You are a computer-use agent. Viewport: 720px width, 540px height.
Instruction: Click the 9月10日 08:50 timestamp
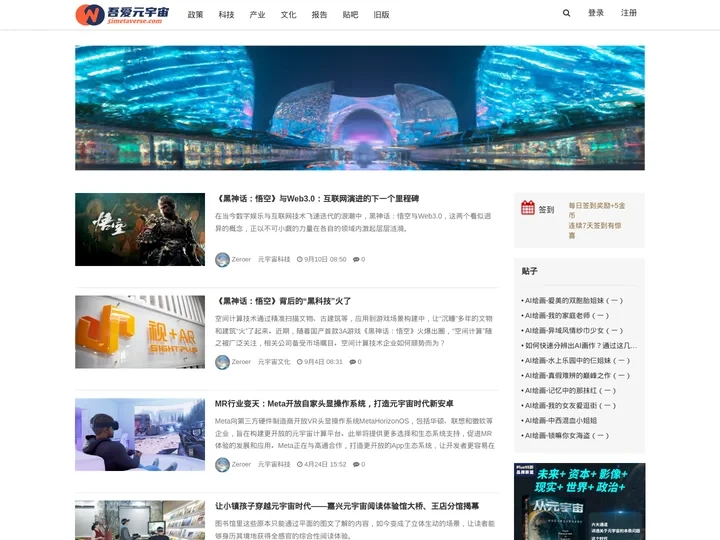[x=325, y=259]
